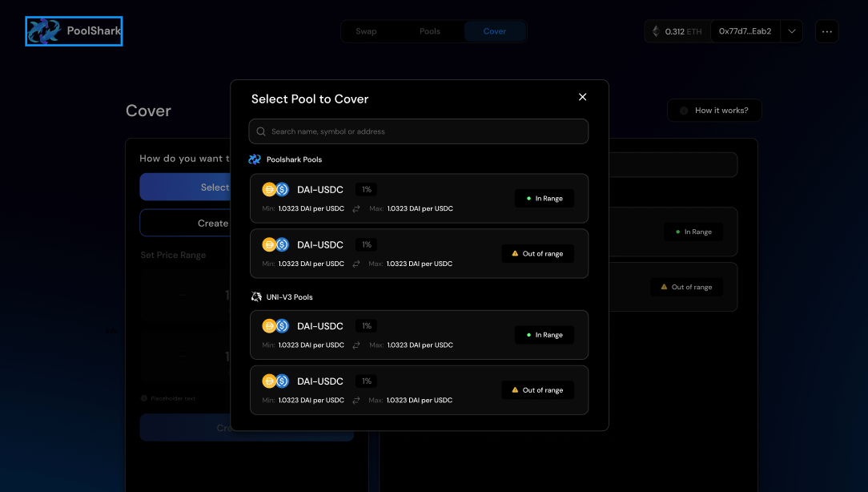Open the three-dot more options menu
The width and height of the screenshot is (868, 492).
tap(826, 31)
